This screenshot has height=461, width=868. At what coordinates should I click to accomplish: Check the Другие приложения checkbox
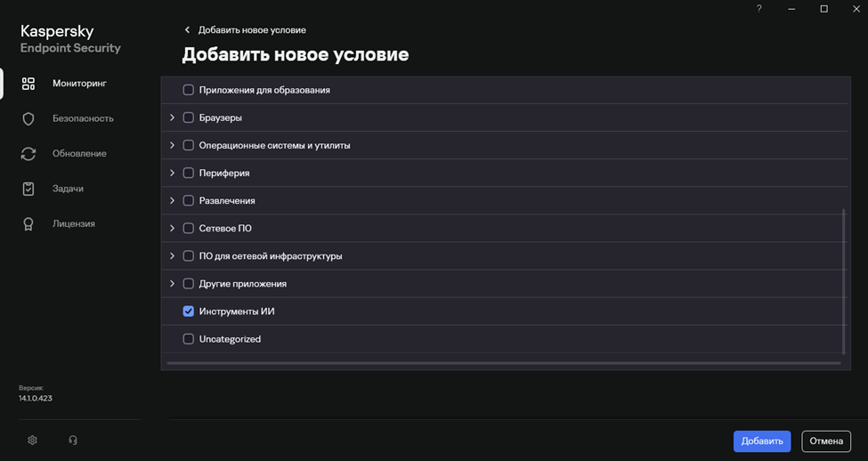tap(188, 283)
